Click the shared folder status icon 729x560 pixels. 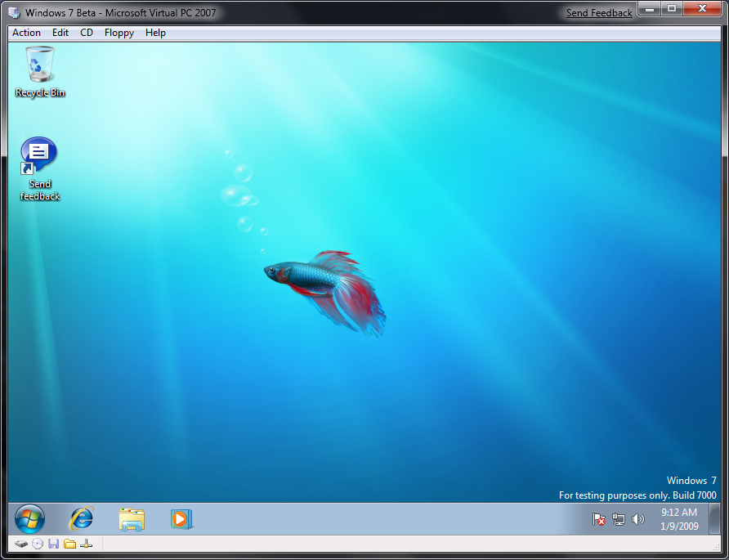point(69,544)
